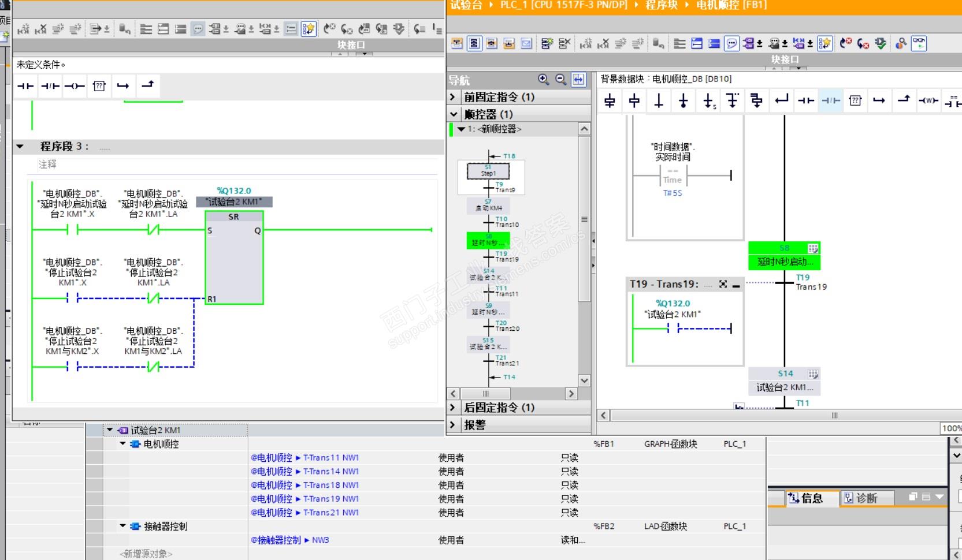Zoom out in the navigation panel
Viewport: 962px width, 560px height.
pyautogui.click(x=560, y=80)
